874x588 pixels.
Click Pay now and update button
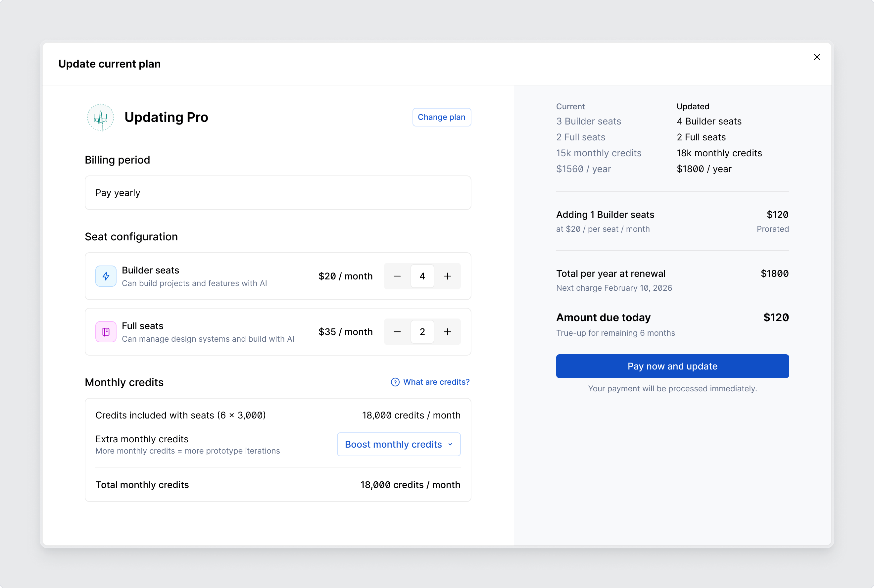(x=672, y=366)
